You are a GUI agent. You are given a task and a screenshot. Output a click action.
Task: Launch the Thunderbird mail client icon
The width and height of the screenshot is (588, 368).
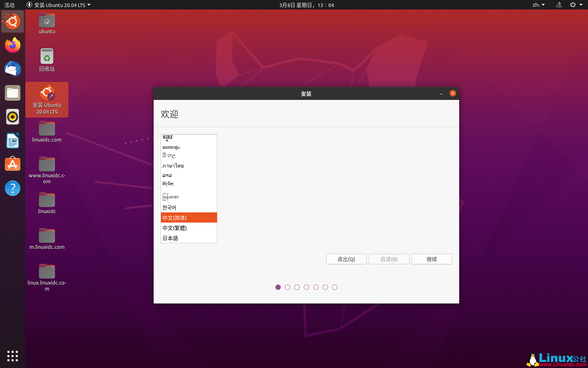12,69
